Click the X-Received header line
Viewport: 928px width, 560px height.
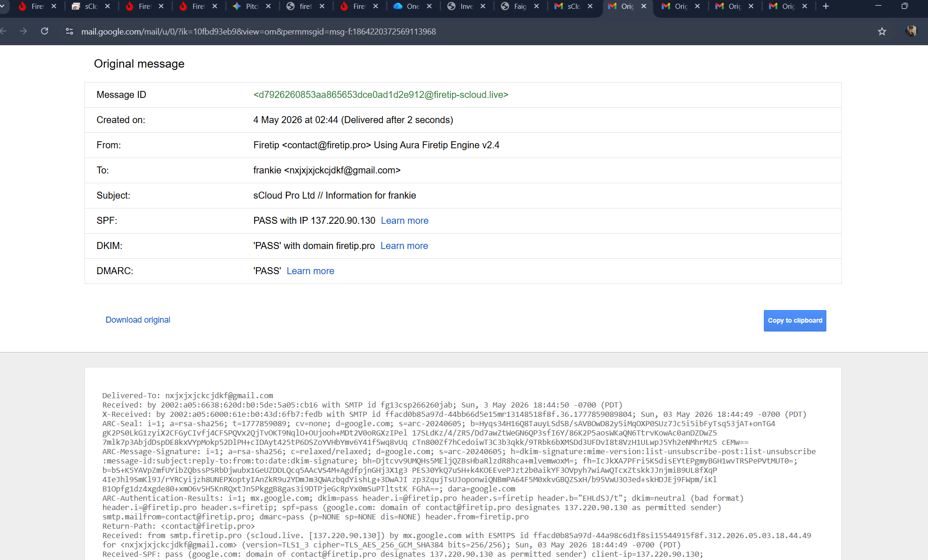coord(454,414)
